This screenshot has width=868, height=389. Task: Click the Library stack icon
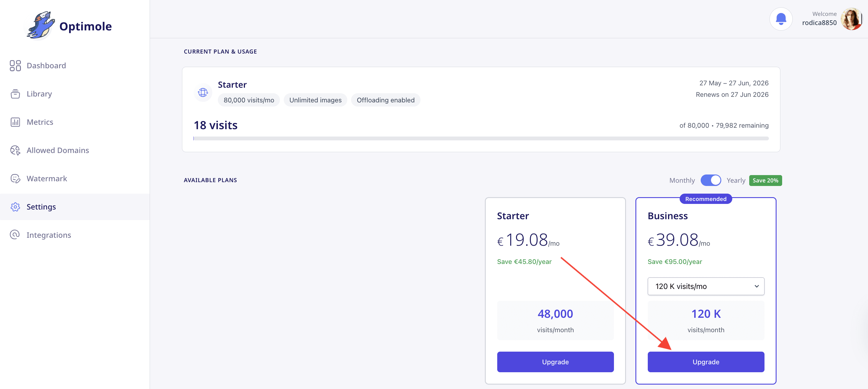tap(15, 94)
